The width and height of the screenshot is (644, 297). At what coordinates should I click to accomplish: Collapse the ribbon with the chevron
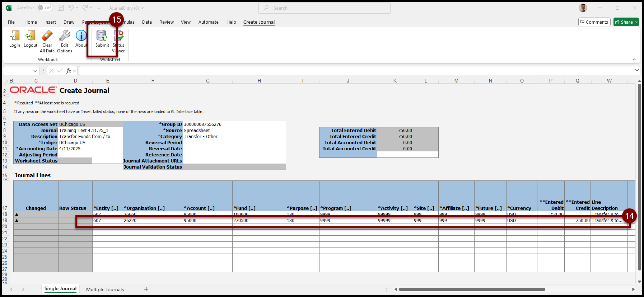click(x=634, y=60)
